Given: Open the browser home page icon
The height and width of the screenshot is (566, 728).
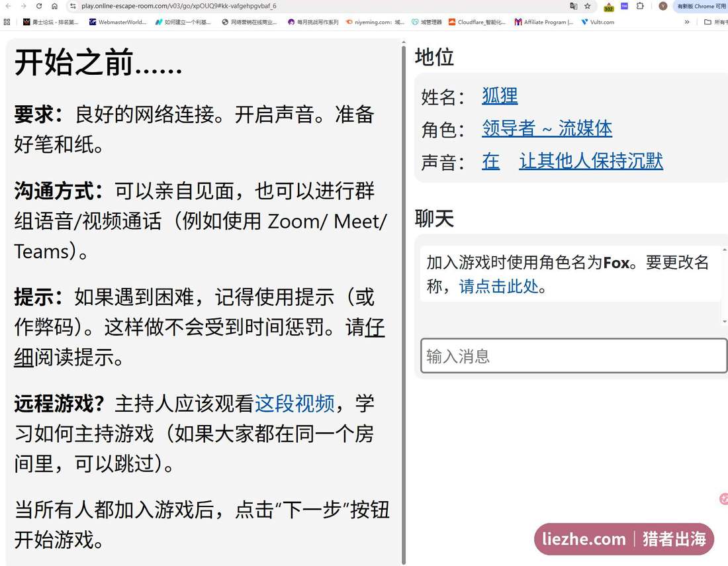Looking at the screenshot, I should (x=54, y=6).
